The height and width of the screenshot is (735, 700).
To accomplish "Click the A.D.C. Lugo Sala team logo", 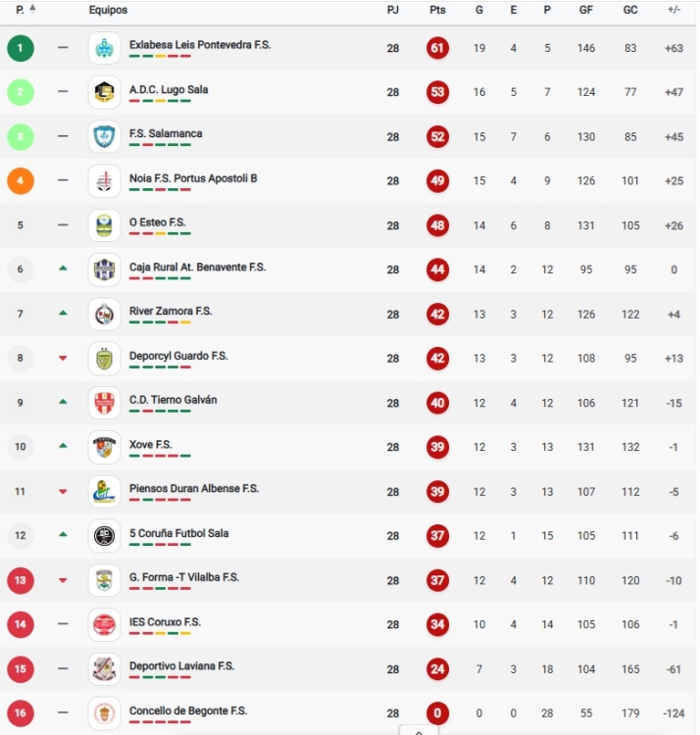I will (104, 92).
